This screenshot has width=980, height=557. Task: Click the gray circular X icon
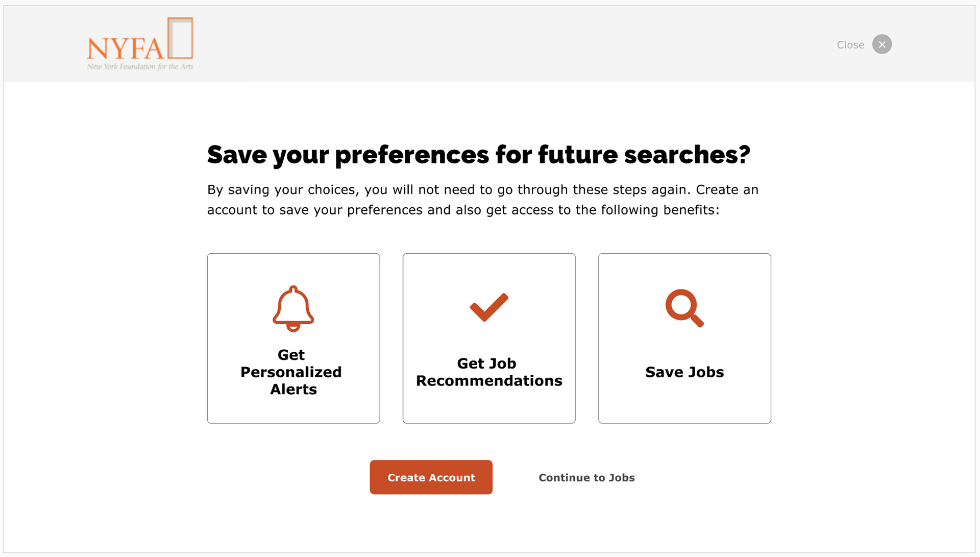pyautogui.click(x=881, y=44)
